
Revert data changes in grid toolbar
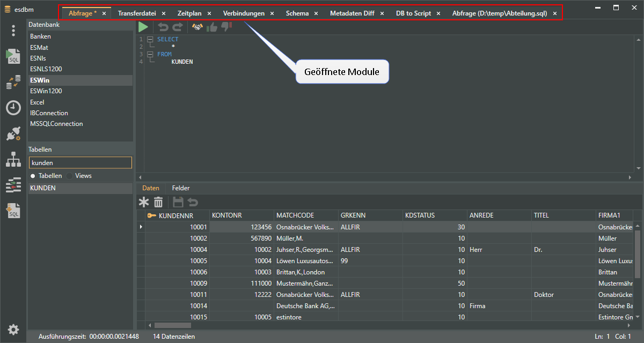[193, 202]
